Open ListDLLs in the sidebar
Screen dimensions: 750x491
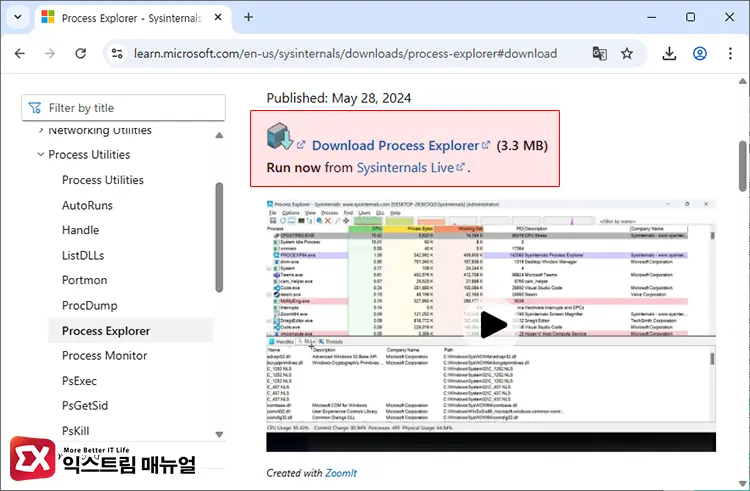coord(83,255)
